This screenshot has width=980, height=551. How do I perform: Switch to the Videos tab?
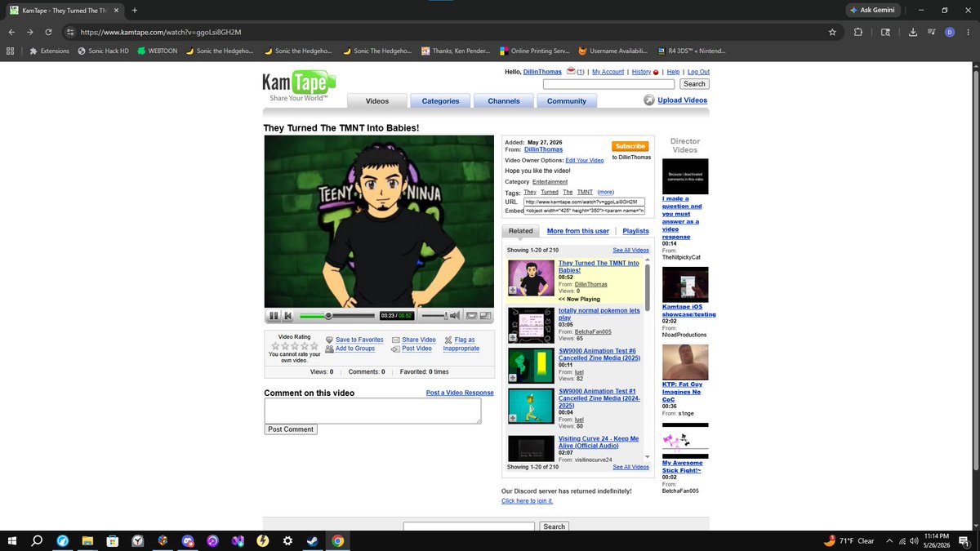pyautogui.click(x=377, y=100)
